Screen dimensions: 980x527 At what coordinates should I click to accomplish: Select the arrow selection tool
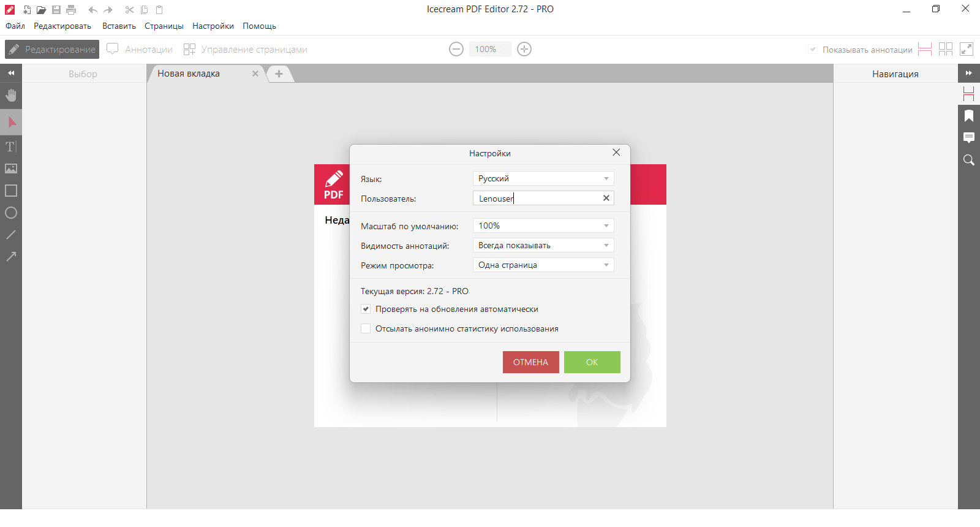(11, 122)
